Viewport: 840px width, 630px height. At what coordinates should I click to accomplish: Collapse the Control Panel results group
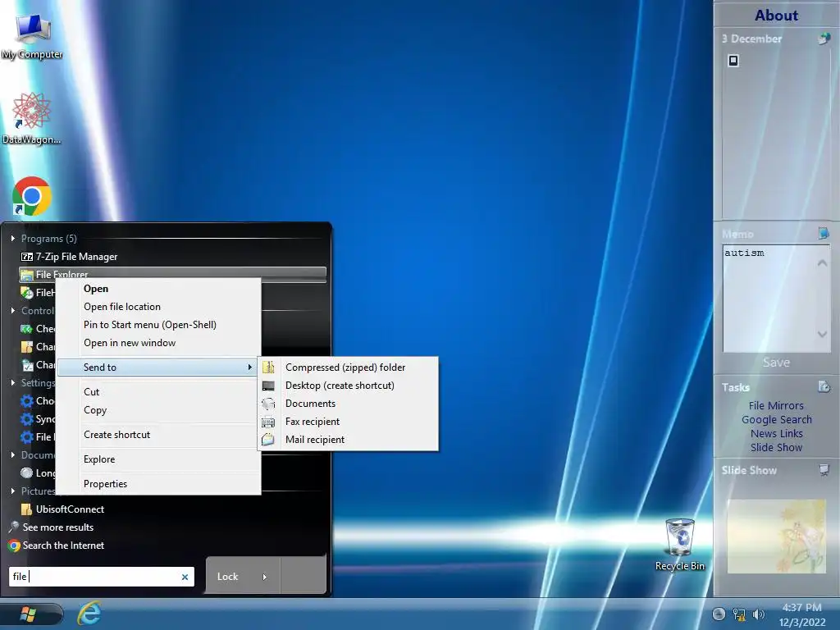coord(13,311)
